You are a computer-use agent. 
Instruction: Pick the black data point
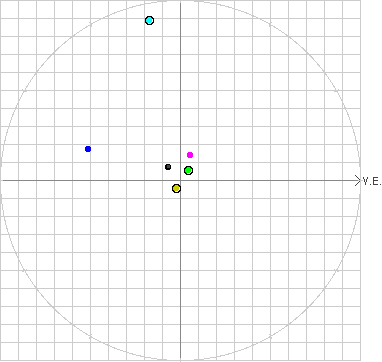pyautogui.click(x=168, y=167)
